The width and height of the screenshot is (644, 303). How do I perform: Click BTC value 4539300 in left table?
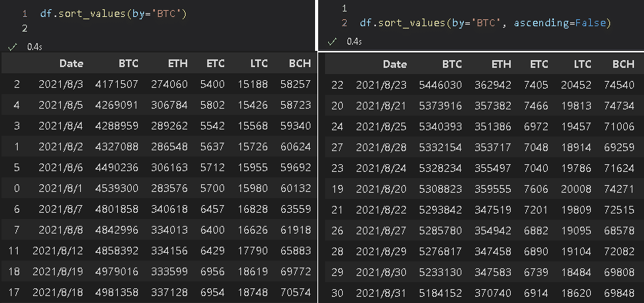pos(117,188)
